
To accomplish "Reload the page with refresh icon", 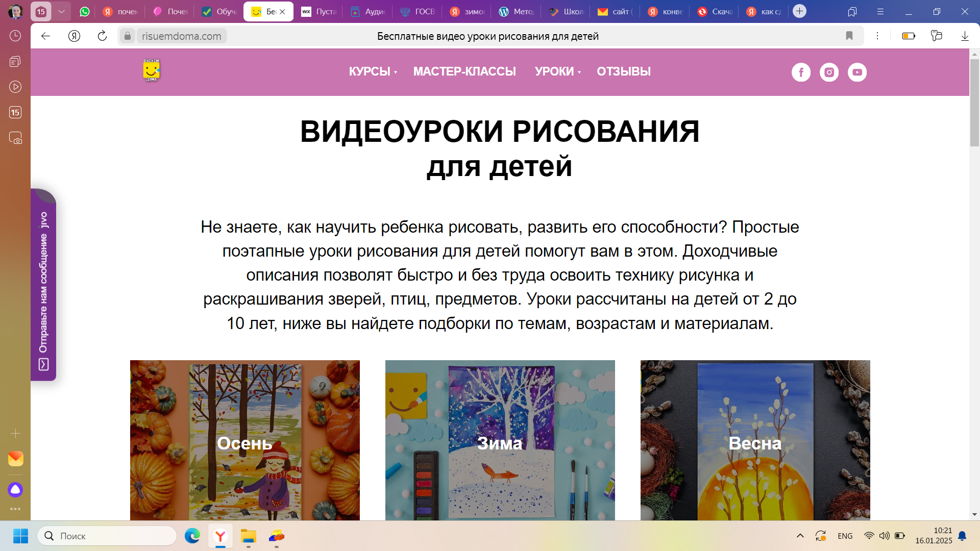I will click(x=102, y=36).
